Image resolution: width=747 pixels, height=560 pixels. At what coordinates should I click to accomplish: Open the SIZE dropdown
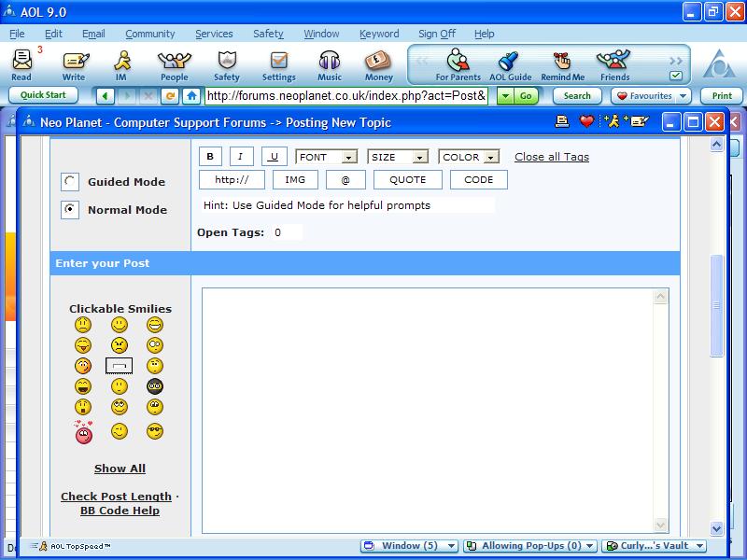click(x=398, y=157)
